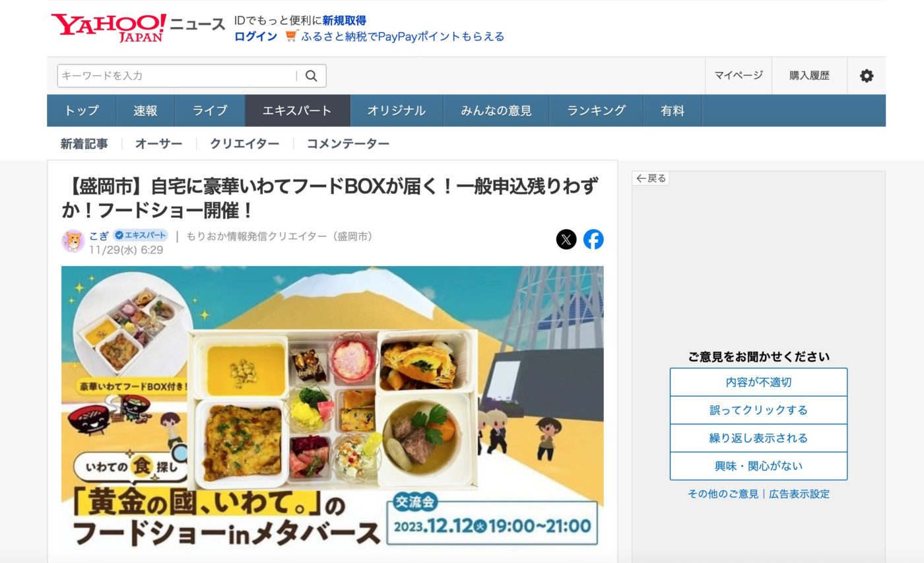Click author こぎ's avatar icon
Image resolution: width=924 pixels, height=563 pixels.
click(x=73, y=241)
